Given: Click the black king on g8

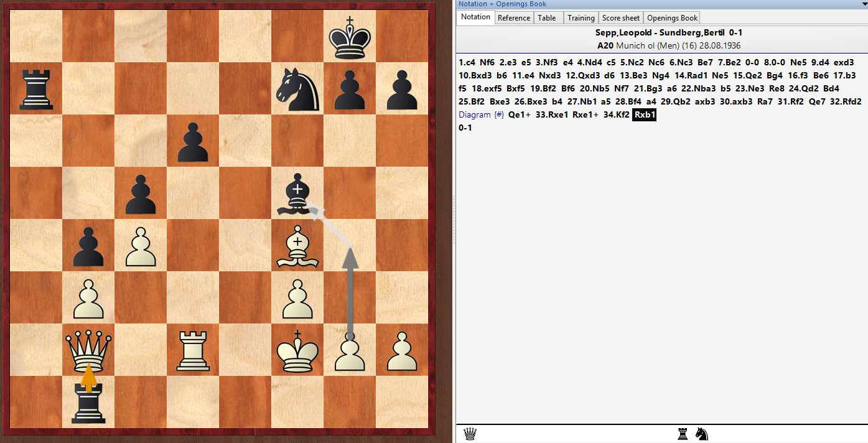Looking at the screenshot, I should tap(350, 36).
